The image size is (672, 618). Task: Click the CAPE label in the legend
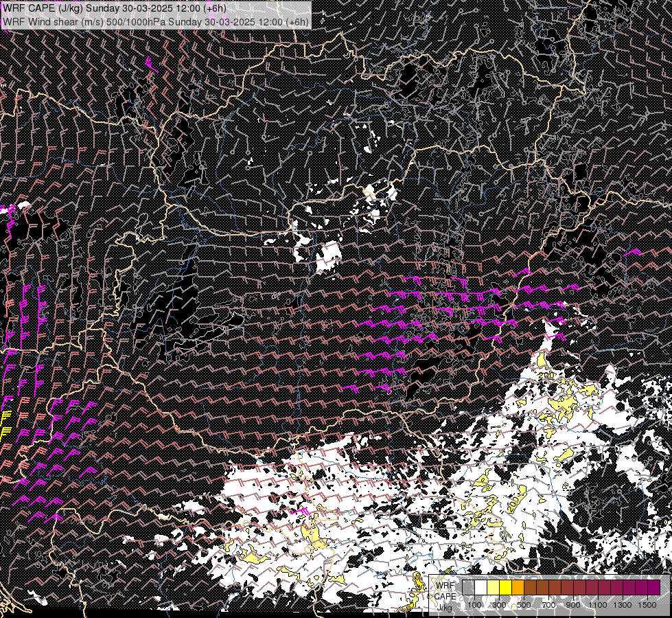(x=445, y=597)
